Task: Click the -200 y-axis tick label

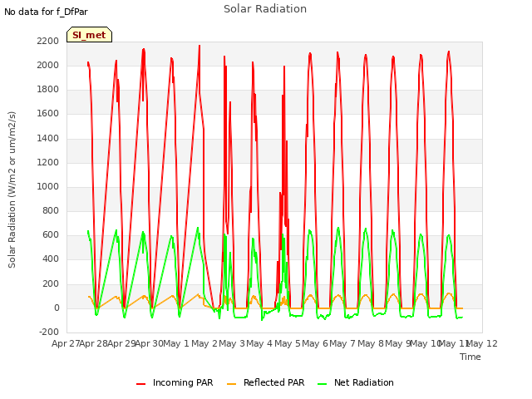Action: tap(49, 332)
